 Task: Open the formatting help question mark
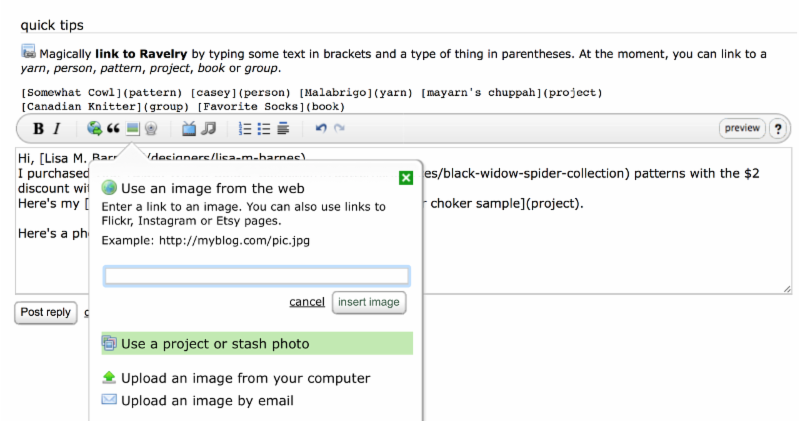click(777, 129)
